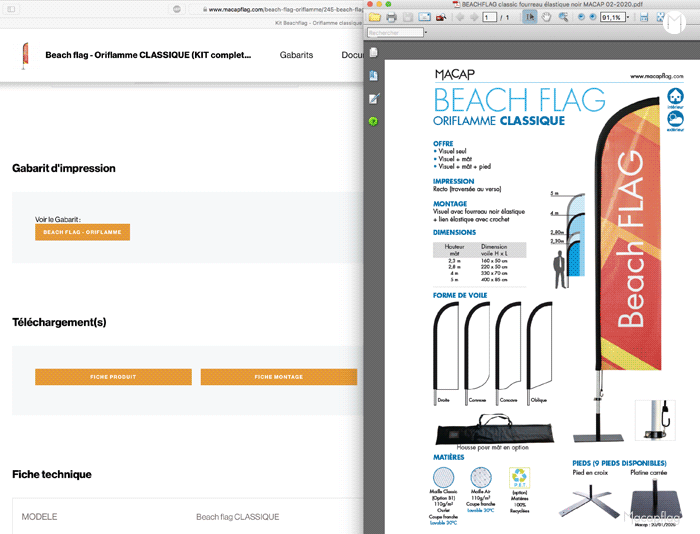Click the zoom out circle button
The width and height of the screenshot is (700, 534).
580,17
